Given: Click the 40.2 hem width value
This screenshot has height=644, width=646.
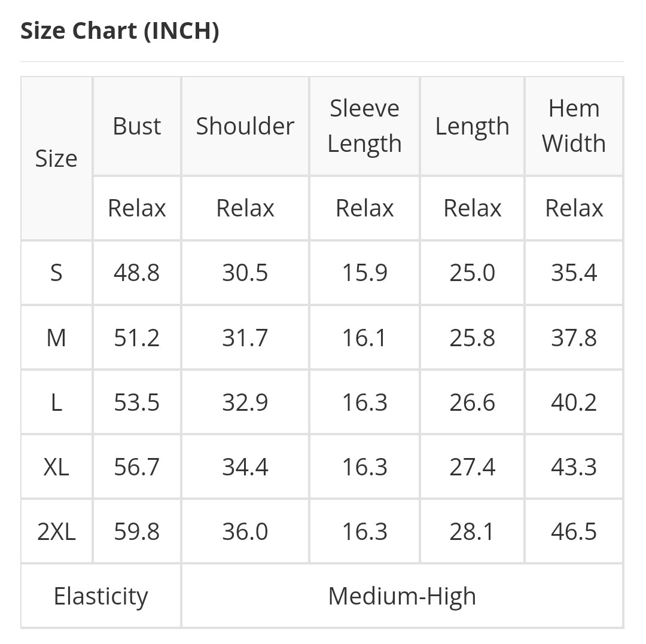Looking at the screenshot, I should 574,402.
